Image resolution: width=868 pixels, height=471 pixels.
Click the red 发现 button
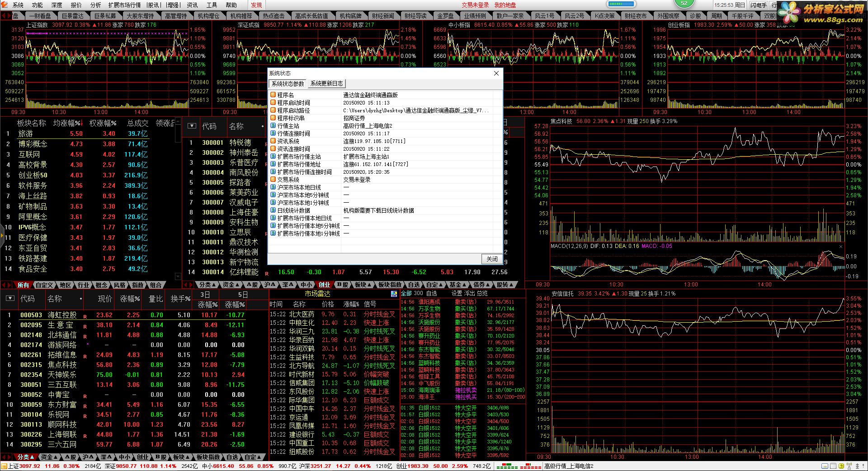[x=256, y=5]
